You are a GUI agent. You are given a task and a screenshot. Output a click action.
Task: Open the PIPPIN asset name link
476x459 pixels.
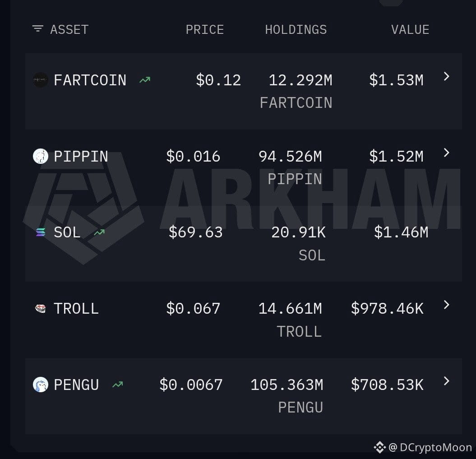pos(81,156)
